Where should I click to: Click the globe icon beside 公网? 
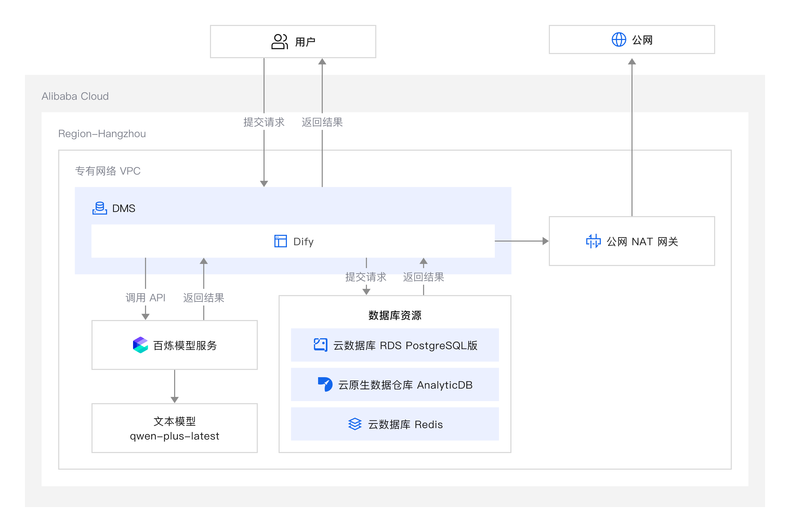click(619, 40)
